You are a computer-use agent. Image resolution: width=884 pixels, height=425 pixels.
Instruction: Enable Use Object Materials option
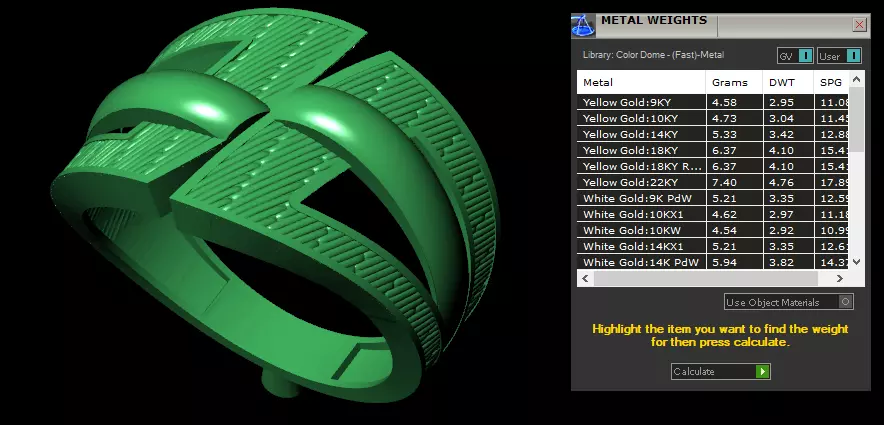click(788, 302)
